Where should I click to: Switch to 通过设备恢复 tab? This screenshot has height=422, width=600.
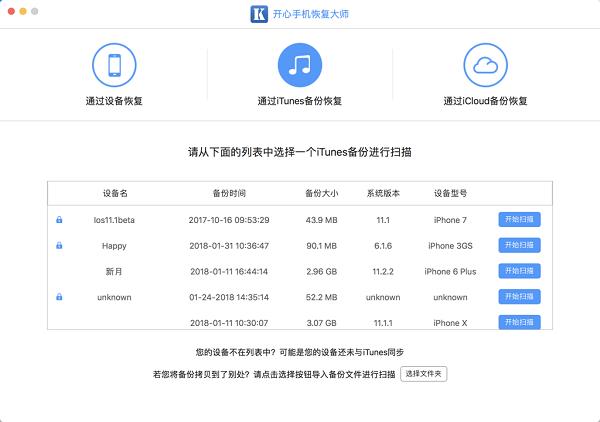coord(114,101)
